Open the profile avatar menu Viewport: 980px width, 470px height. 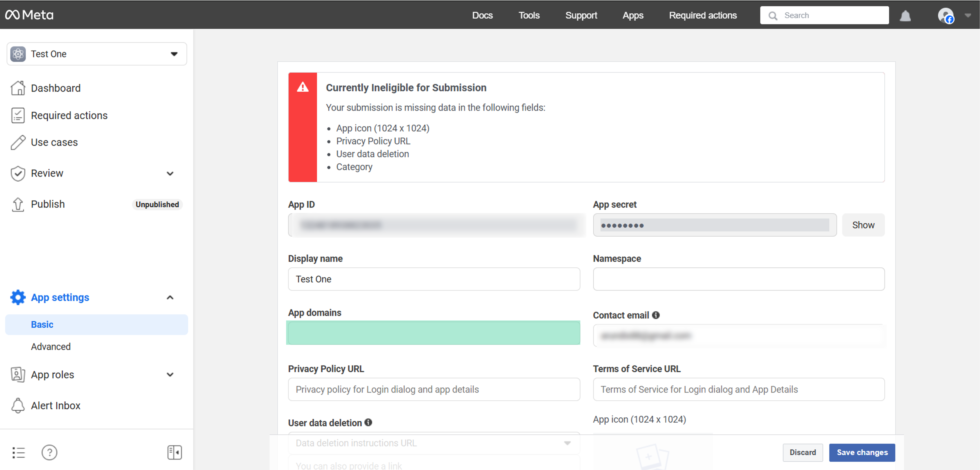pyautogui.click(x=946, y=16)
